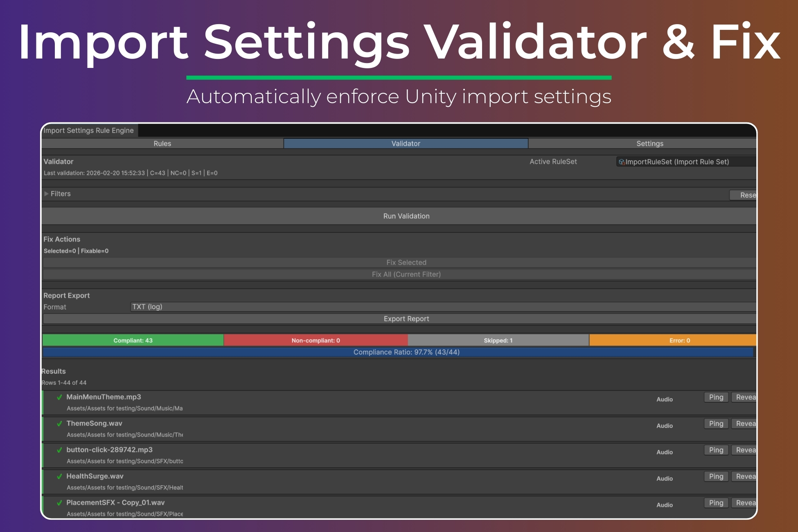
Task: Open the report Format dropdown
Action: 442,307
